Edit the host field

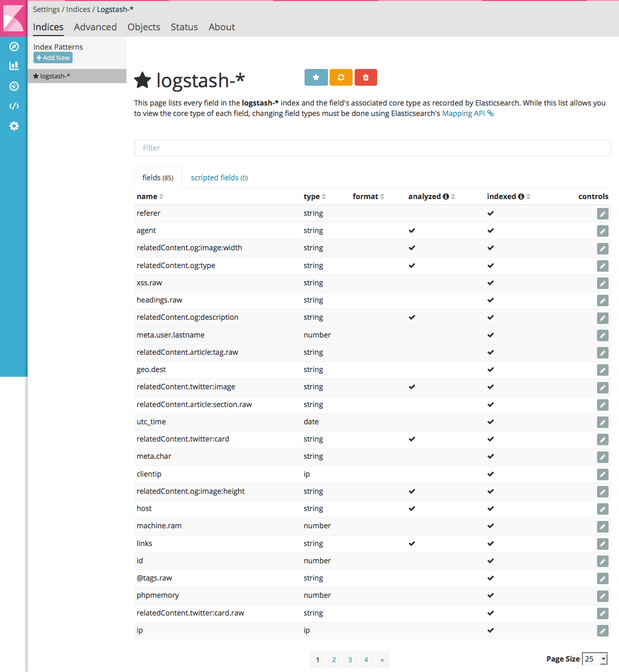pyautogui.click(x=603, y=509)
